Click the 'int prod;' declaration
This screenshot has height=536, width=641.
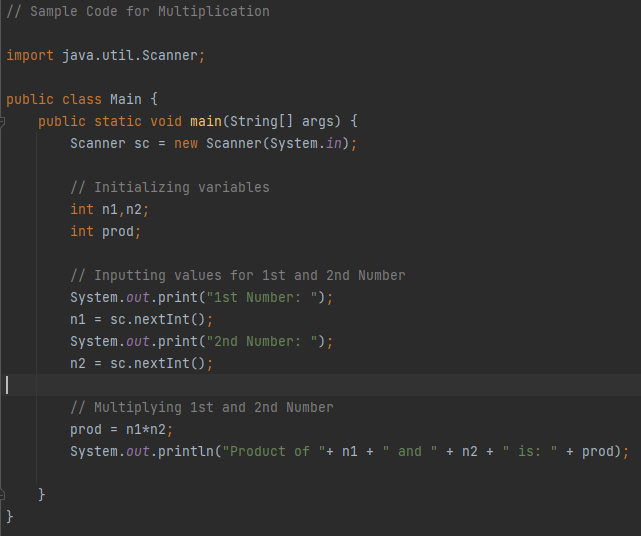click(106, 231)
